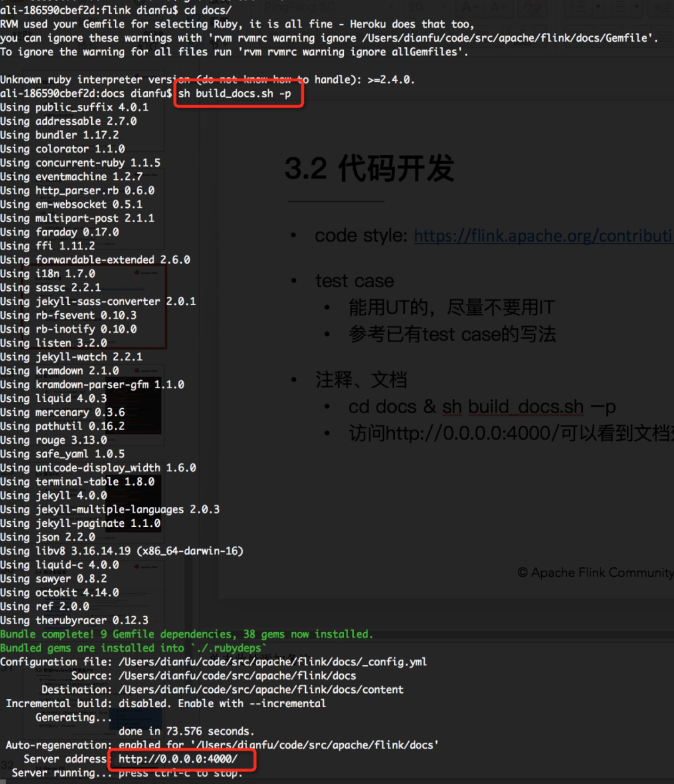Click line 'Using octokit 4.14.0'
This screenshot has width=674, height=784.
(59, 592)
